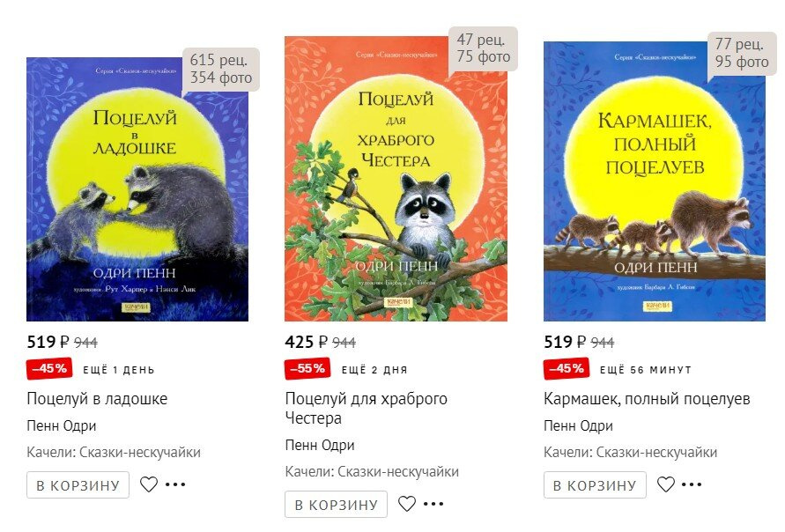Open three-dot menu for Кармашек, полный поцелуев
This screenshot has height=532, width=785.
692,484
